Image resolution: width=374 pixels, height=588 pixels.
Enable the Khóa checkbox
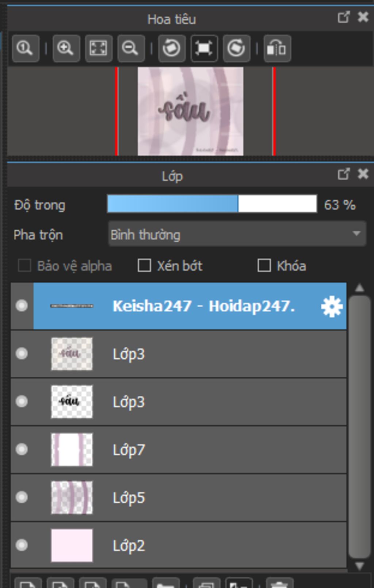tap(264, 266)
